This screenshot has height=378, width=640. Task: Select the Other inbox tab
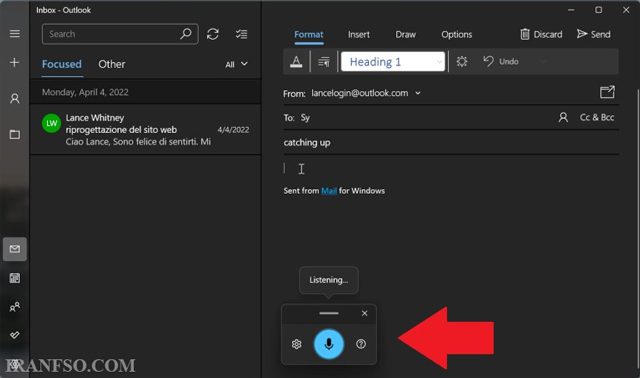point(111,64)
